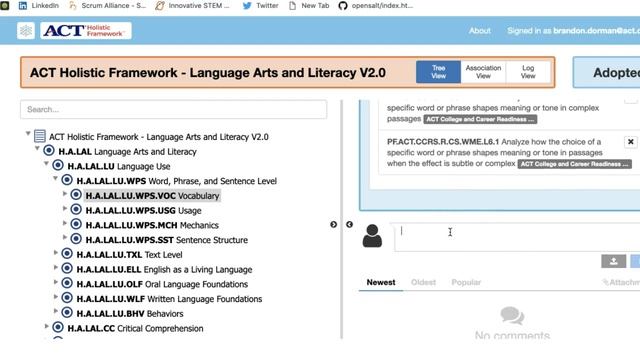Click the Sentence Structure target icon
This screenshot has height=360, width=640.
click(76, 239)
